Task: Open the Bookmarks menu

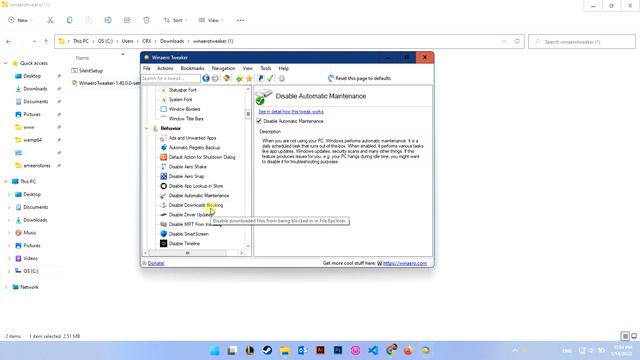Action: pyautogui.click(x=193, y=68)
